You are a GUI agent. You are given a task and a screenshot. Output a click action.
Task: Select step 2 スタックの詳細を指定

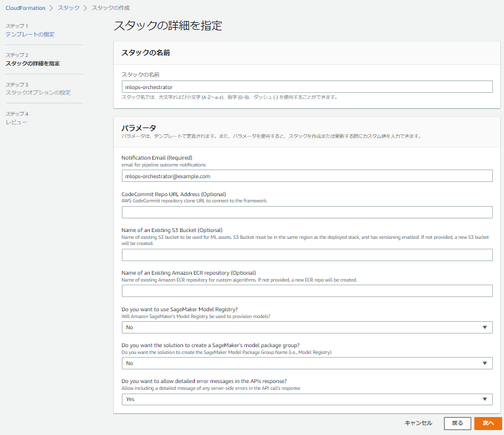coord(32,63)
